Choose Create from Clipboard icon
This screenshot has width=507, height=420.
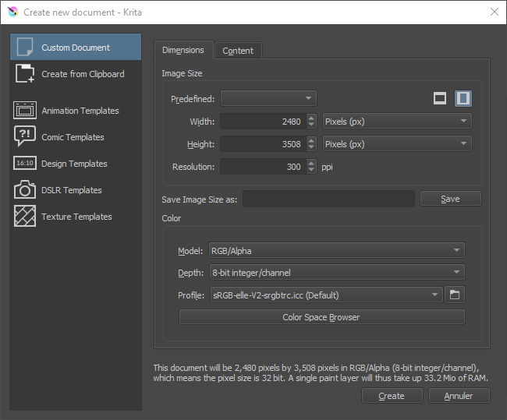(25, 74)
